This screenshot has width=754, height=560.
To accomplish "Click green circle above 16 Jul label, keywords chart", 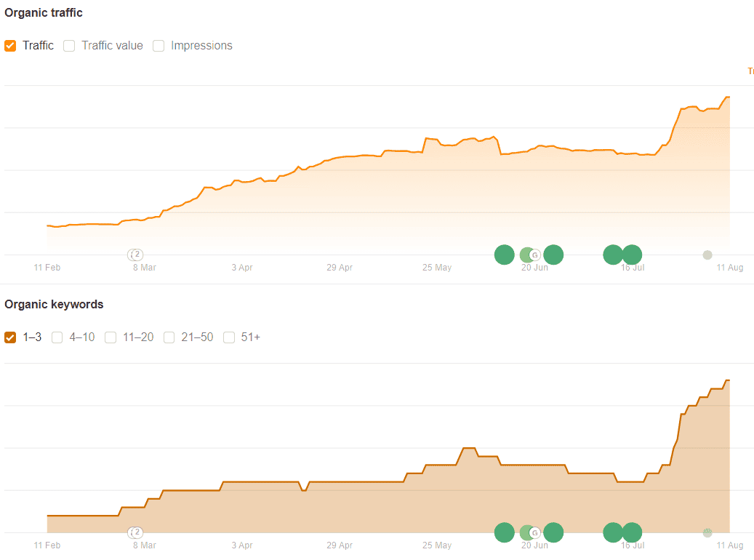I will tap(633, 532).
